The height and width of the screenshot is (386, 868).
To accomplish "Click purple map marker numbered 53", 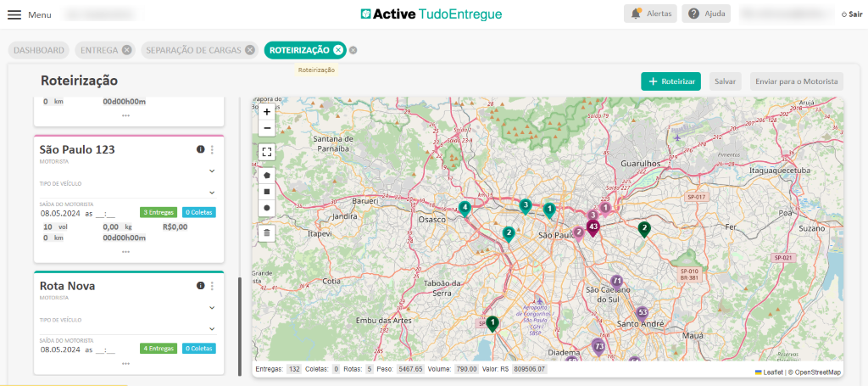I will [643, 313].
